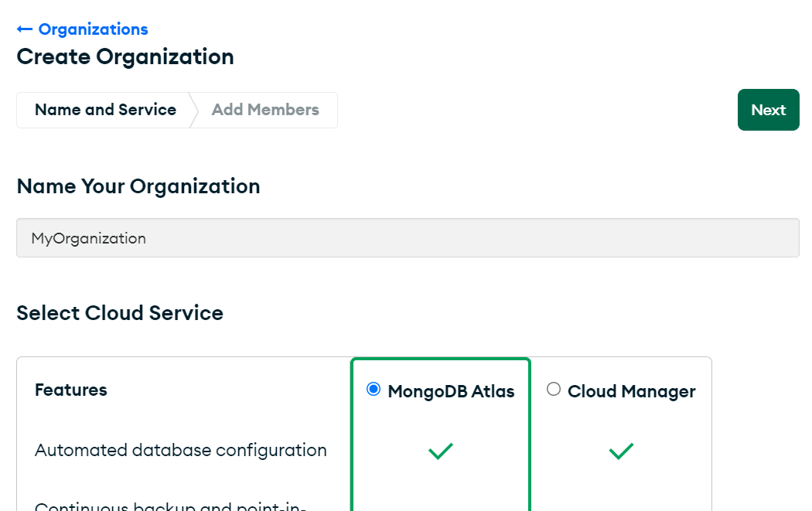Click the MongoDB Atlas checkmark for automated configuration
Image resolution: width=812 pixels, height=511 pixels.
[441, 451]
